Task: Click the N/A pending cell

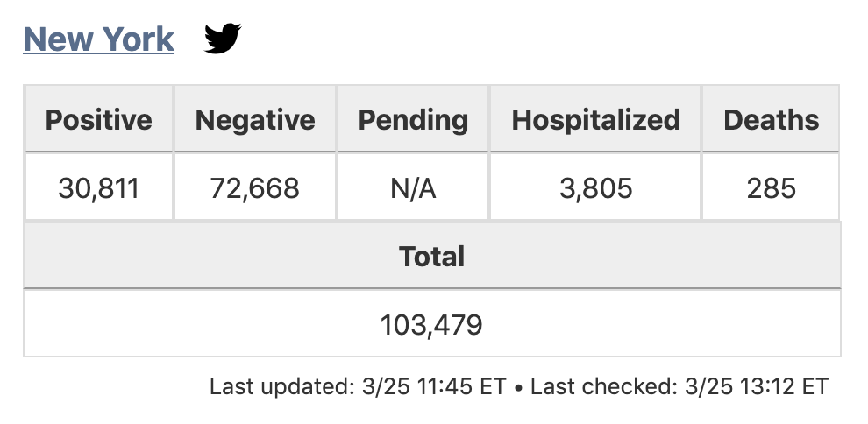Action: coord(413,187)
